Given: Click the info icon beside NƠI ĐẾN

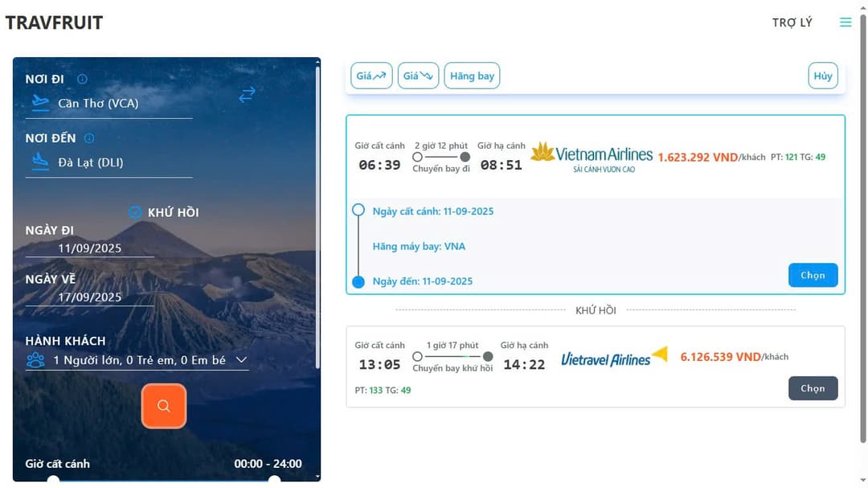Looking at the screenshot, I should pyautogui.click(x=89, y=138).
